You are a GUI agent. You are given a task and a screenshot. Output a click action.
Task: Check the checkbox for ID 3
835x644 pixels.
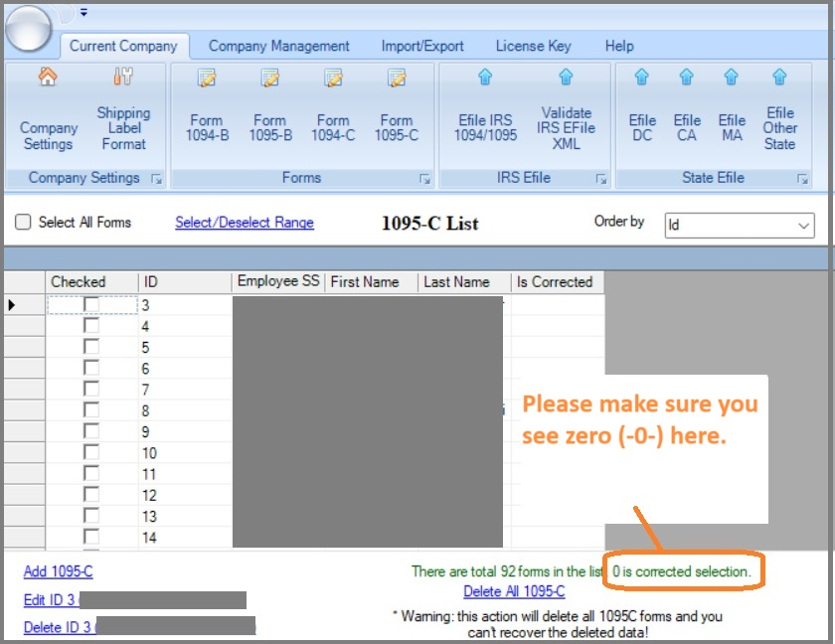click(x=90, y=302)
